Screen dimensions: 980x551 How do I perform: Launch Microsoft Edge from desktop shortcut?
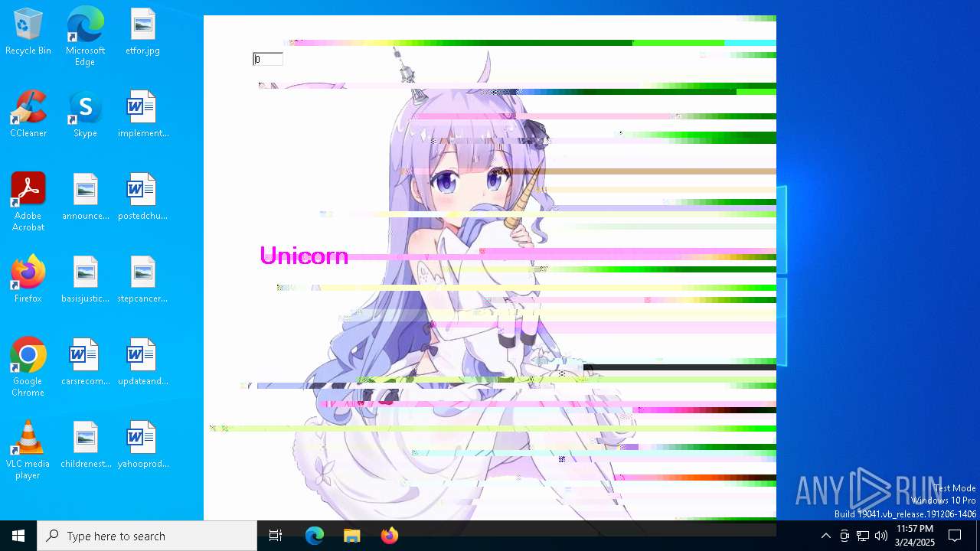pyautogui.click(x=85, y=37)
